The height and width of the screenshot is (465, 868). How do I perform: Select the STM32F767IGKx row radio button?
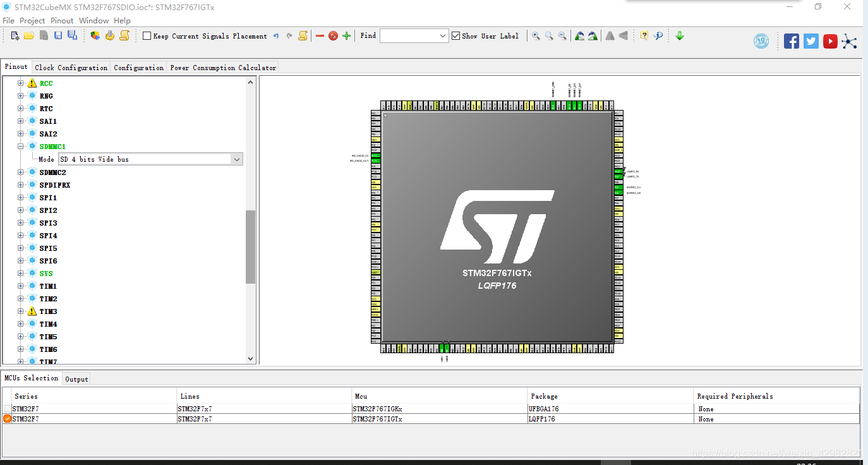click(x=7, y=409)
